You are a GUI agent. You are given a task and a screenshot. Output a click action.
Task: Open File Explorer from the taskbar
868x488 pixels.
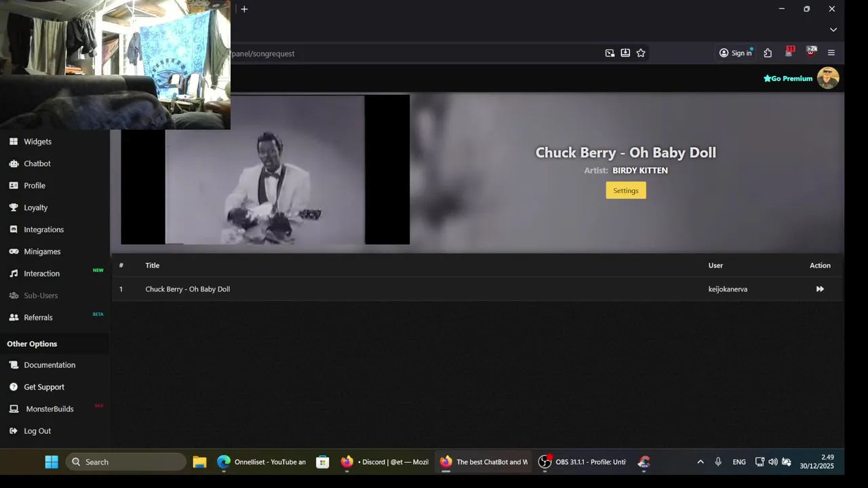tap(199, 462)
